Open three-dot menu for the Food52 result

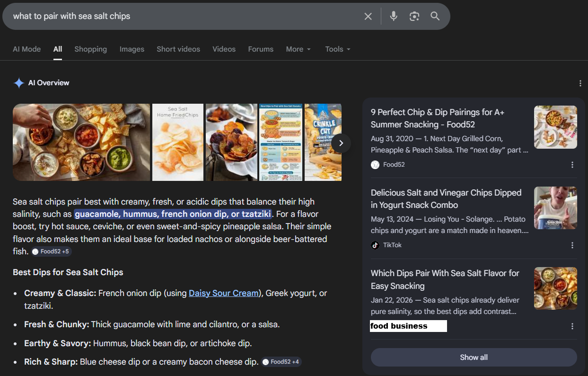pyautogui.click(x=572, y=165)
